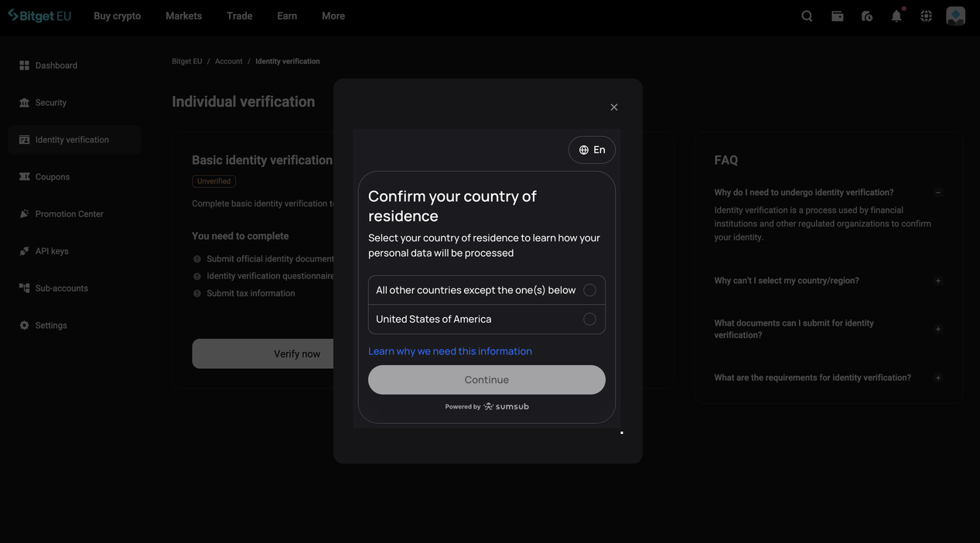
Task: Click the Promotion Center sidebar icon
Action: click(x=24, y=214)
